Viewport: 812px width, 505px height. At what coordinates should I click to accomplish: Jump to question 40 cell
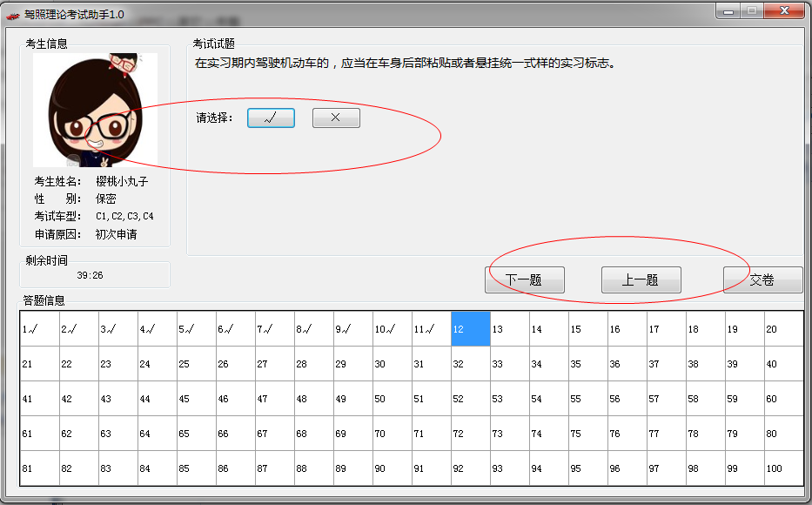(x=784, y=364)
